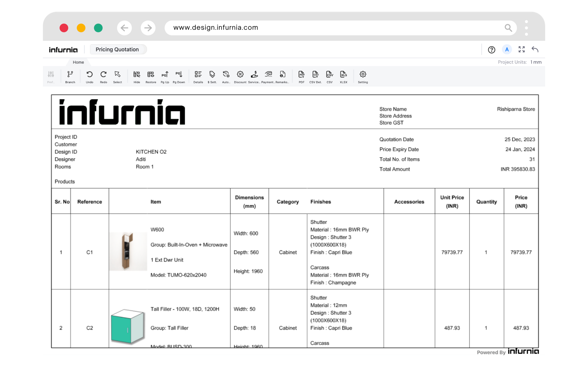Undo the last change
Screen dimensions: 588x368
(x=89, y=77)
